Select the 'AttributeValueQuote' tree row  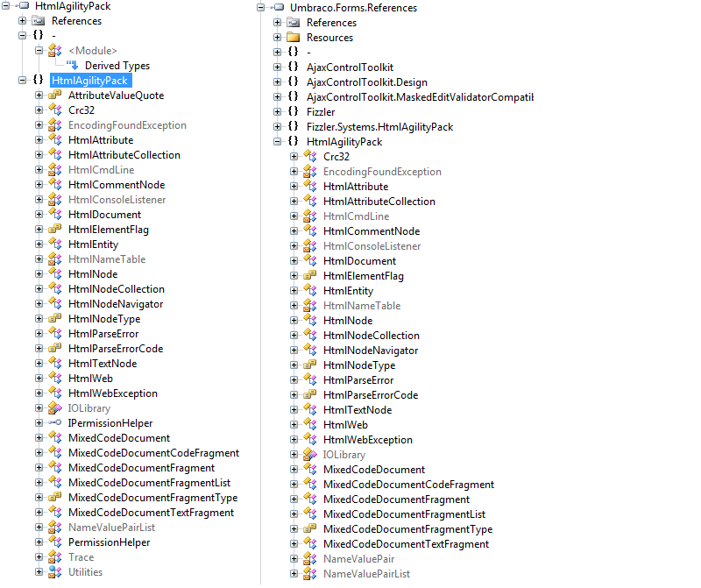[x=117, y=96]
